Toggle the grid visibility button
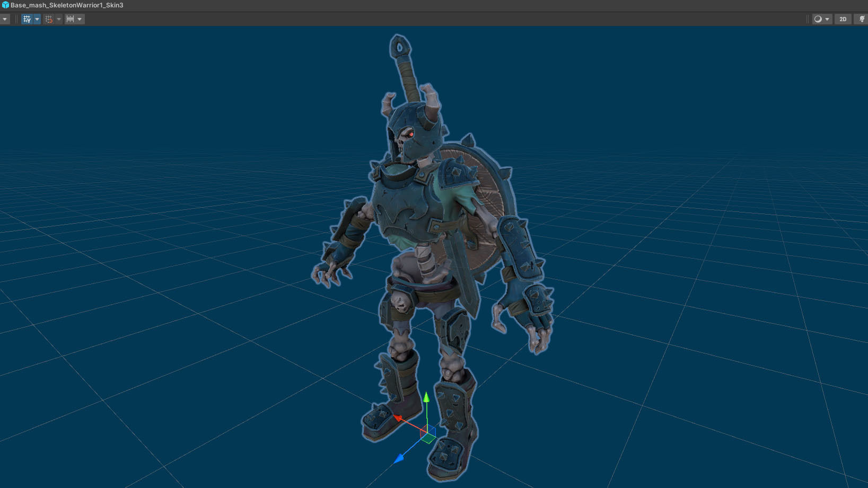Viewport: 868px width, 488px height. point(27,19)
